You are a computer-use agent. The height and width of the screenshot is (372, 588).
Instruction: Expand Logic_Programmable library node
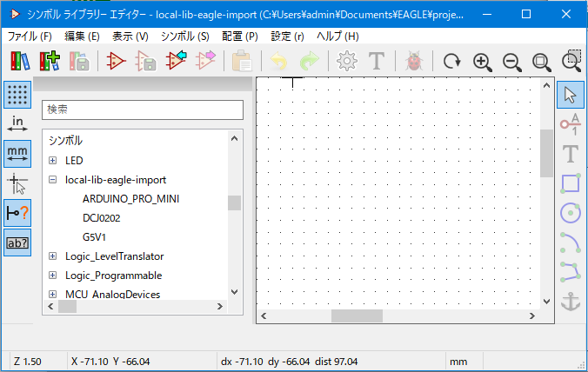(52, 276)
